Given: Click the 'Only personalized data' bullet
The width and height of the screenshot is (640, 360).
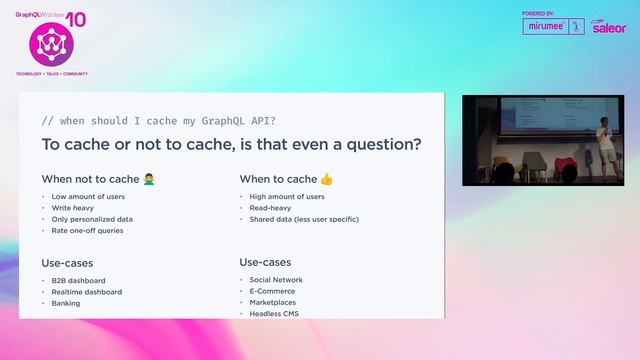Looking at the screenshot, I should tap(92, 219).
